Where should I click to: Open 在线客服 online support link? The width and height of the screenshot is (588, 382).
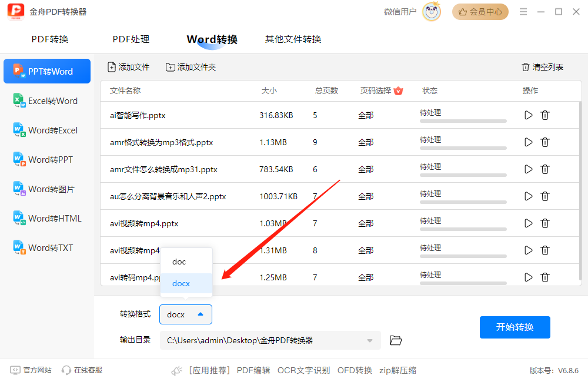[82, 370]
